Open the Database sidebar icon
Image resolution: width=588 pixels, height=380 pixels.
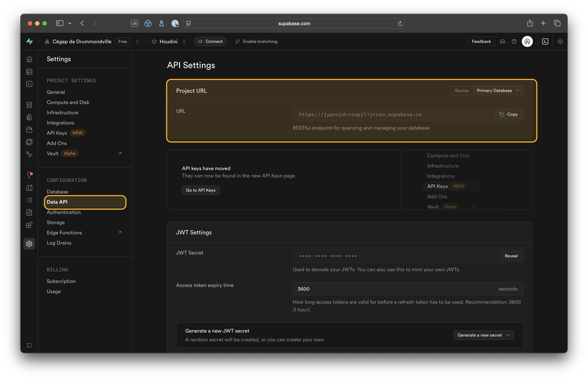29,105
